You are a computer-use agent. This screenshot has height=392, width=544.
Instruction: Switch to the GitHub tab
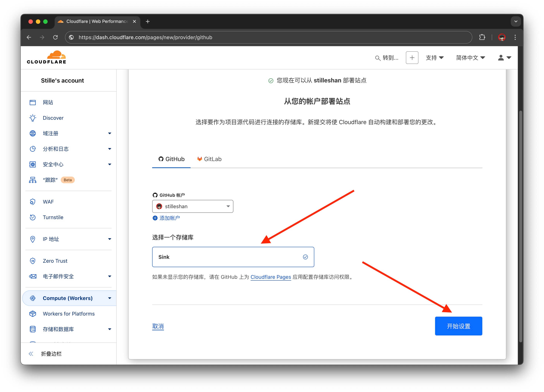click(x=171, y=159)
